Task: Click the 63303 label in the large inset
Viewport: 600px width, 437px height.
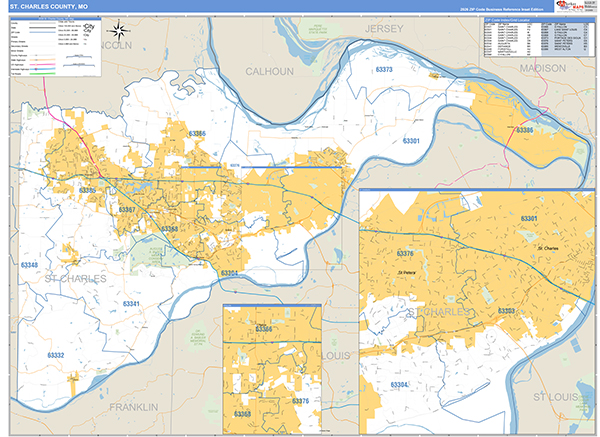Action: pos(506,311)
